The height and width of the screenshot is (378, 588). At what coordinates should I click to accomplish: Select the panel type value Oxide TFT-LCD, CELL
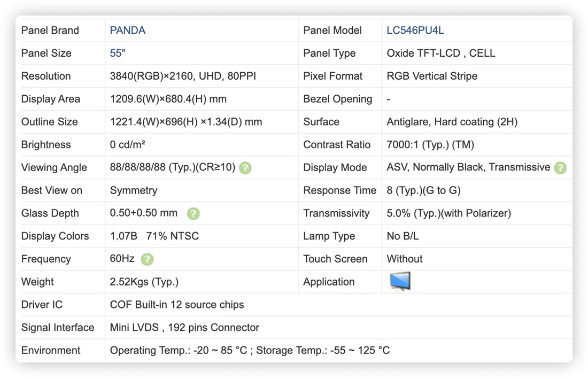click(x=440, y=53)
